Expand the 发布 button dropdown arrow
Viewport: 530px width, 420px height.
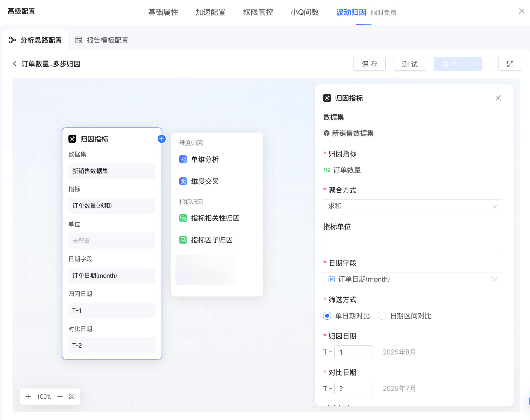pos(474,64)
